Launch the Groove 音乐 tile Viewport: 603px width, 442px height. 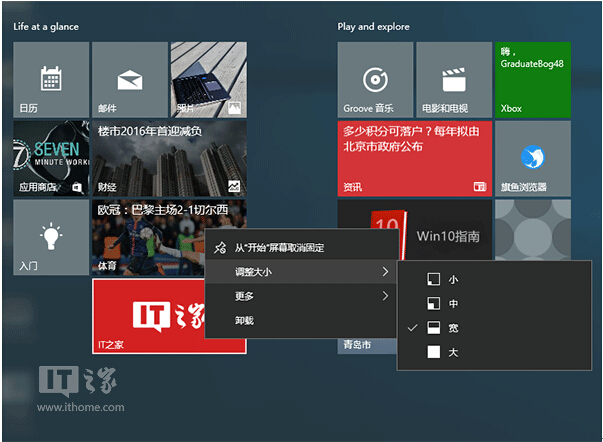tap(375, 80)
